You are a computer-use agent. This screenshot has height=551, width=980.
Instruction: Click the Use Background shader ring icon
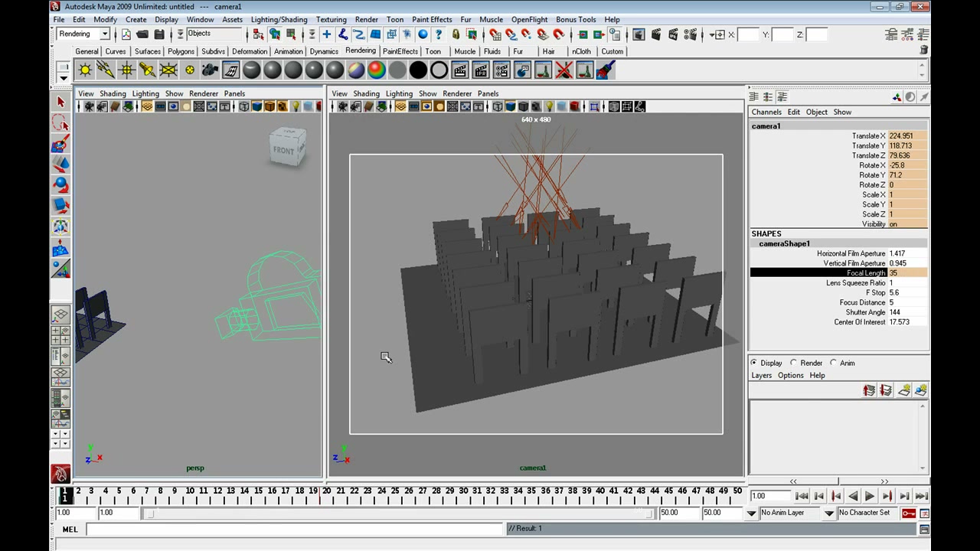click(x=439, y=70)
